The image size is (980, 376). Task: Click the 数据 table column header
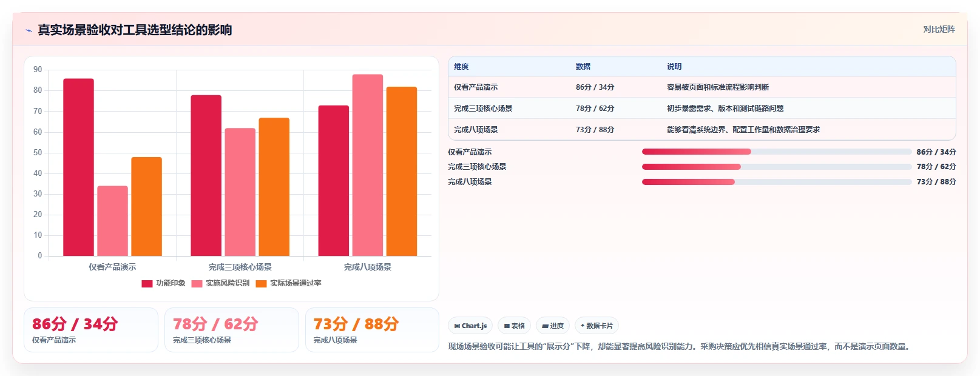583,67
